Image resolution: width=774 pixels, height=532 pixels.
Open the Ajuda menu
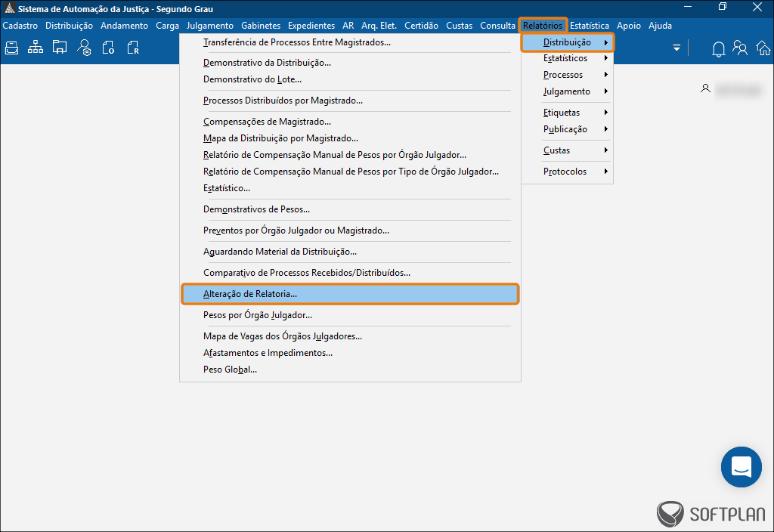click(x=660, y=26)
